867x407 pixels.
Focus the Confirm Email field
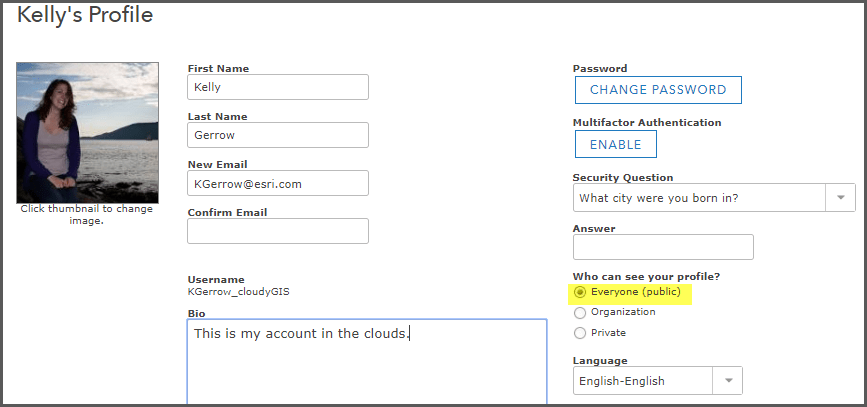[x=277, y=231]
